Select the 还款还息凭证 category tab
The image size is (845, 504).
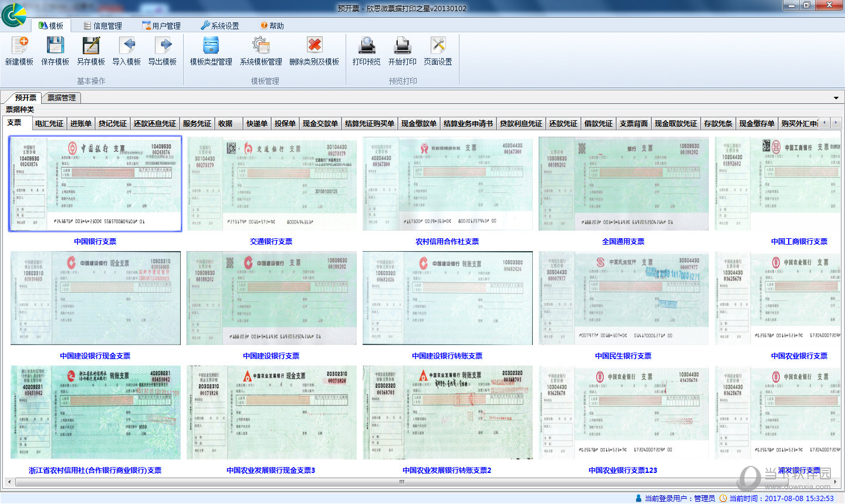(155, 123)
